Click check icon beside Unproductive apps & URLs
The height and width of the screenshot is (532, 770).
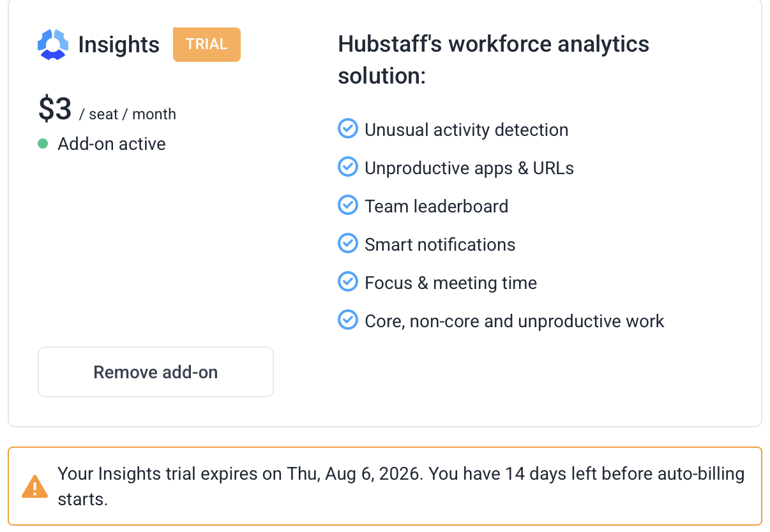[347, 166]
